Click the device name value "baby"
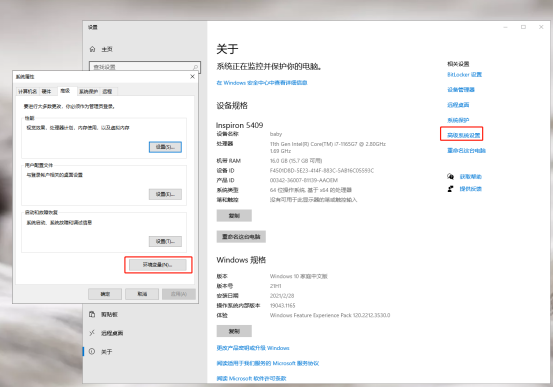Image resolution: width=554 pixels, height=387 pixels. point(276,134)
